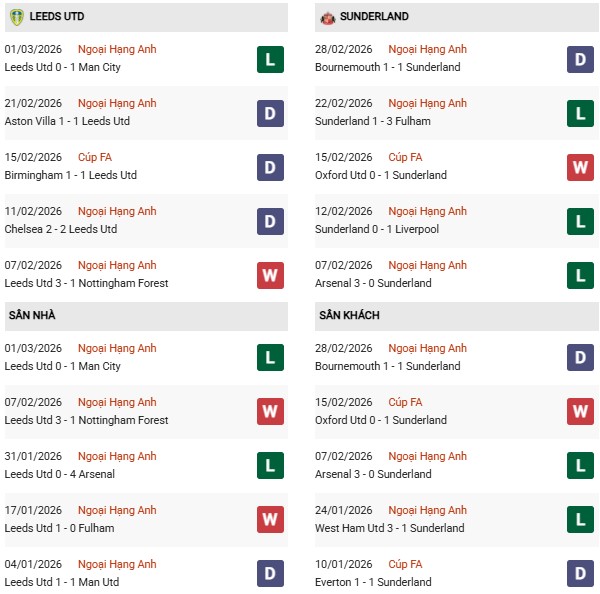This screenshot has height=594, width=600.
Task: Select the Sân Khách section header
Action: point(349,315)
